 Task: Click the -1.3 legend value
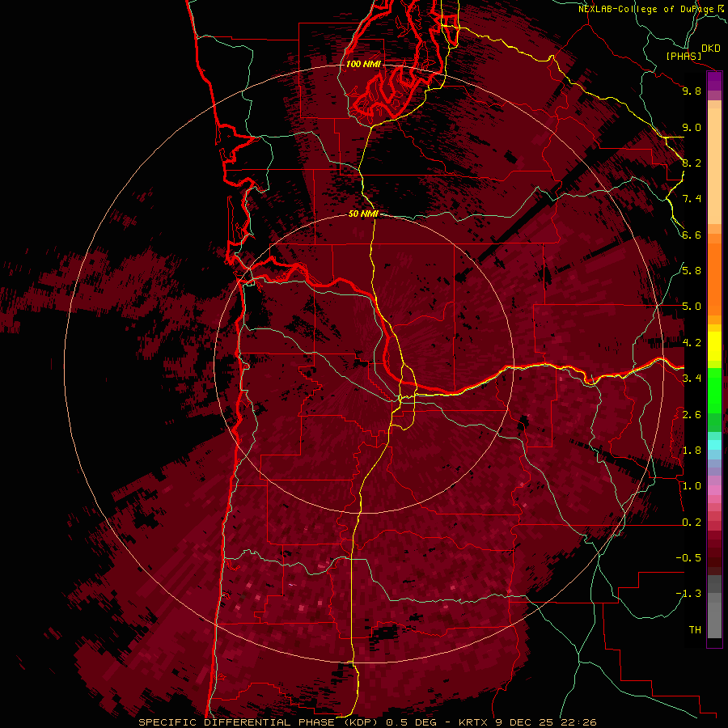point(688,594)
